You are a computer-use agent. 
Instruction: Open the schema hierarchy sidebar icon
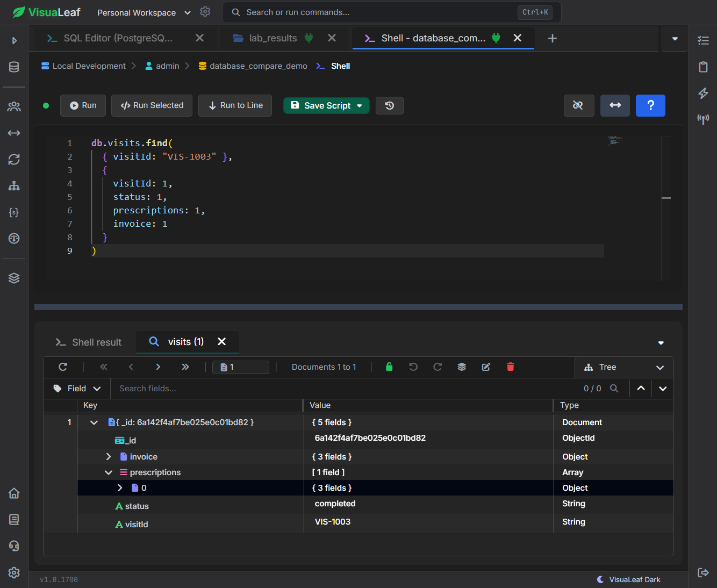click(14, 186)
